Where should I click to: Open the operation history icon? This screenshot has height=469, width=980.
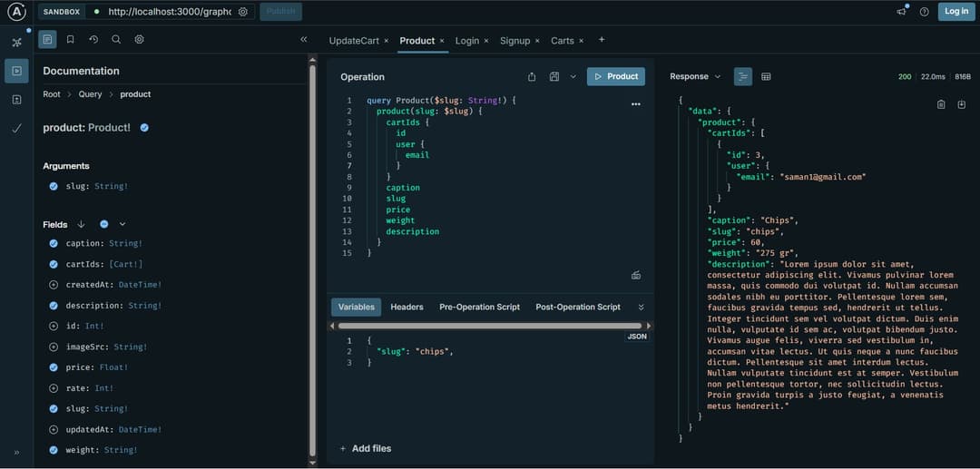tap(93, 39)
